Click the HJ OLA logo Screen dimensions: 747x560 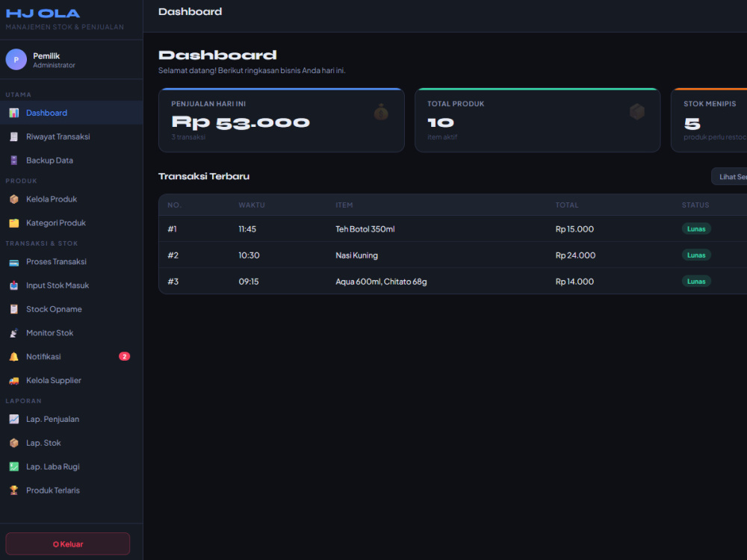43,13
